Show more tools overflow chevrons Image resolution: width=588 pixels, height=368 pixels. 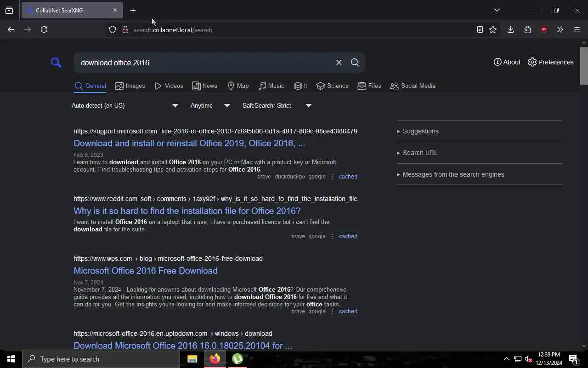[x=560, y=29]
